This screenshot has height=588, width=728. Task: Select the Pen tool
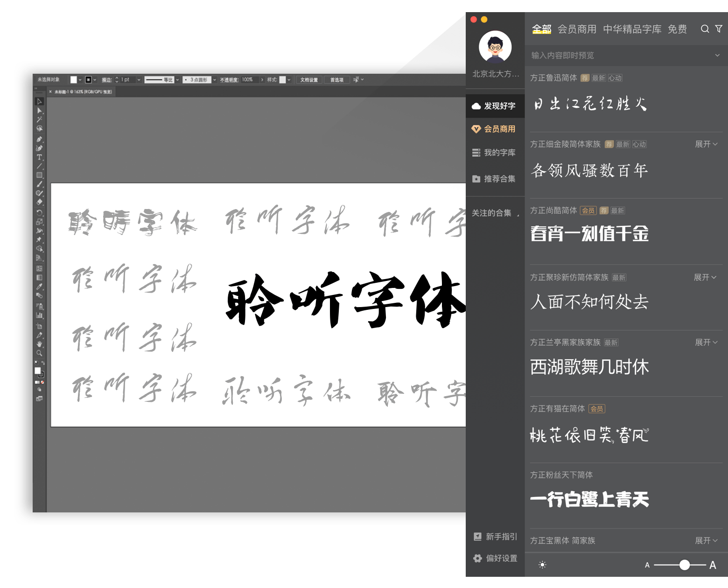pyautogui.click(x=40, y=139)
